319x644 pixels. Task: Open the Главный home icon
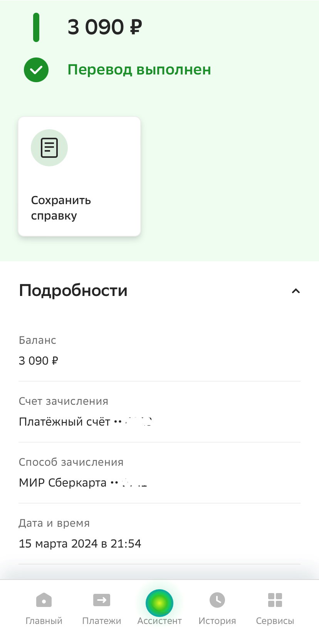tap(44, 600)
